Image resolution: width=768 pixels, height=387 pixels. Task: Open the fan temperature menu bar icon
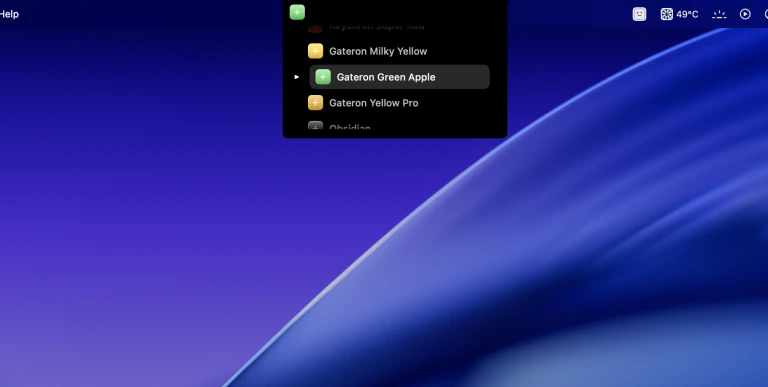point(667,14)
